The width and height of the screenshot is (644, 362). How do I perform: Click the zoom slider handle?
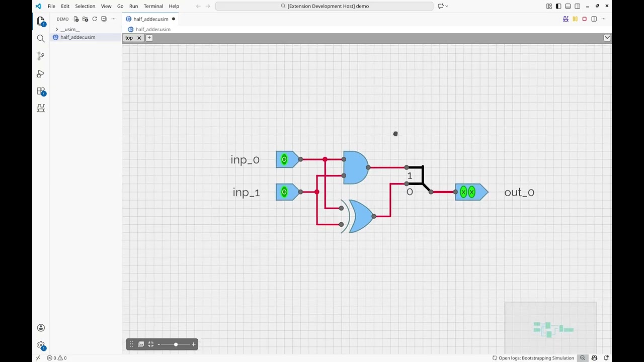pyautogui.click(x=176, y=344)
